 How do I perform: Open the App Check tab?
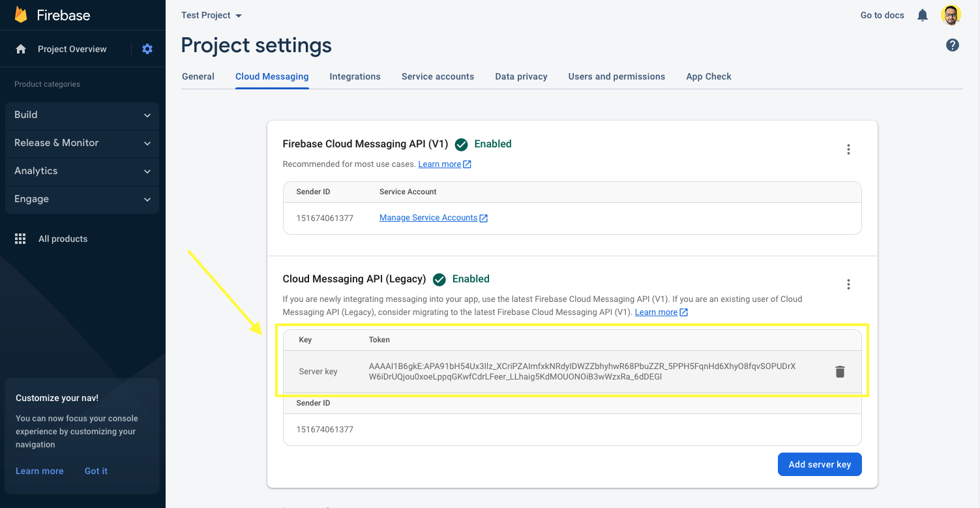pos(709,76)
